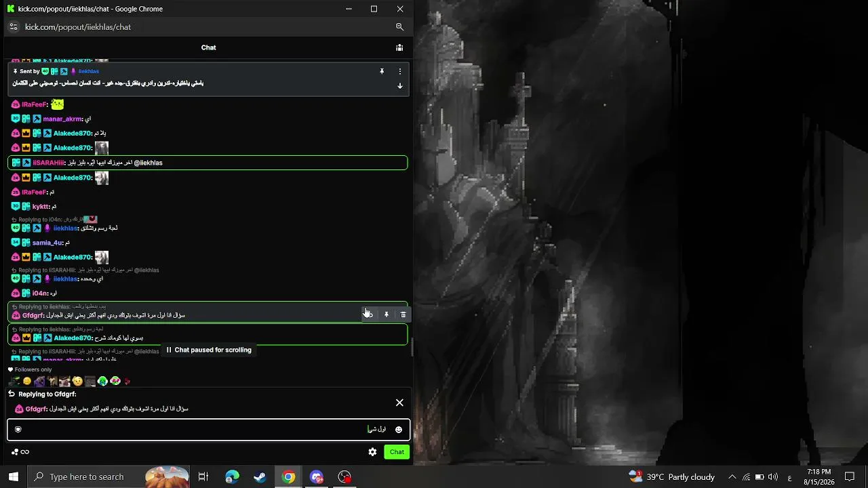This screenshot has width=868, height=488.
Task: Insert the red emote at row end
Action: (x=127, y=382)
